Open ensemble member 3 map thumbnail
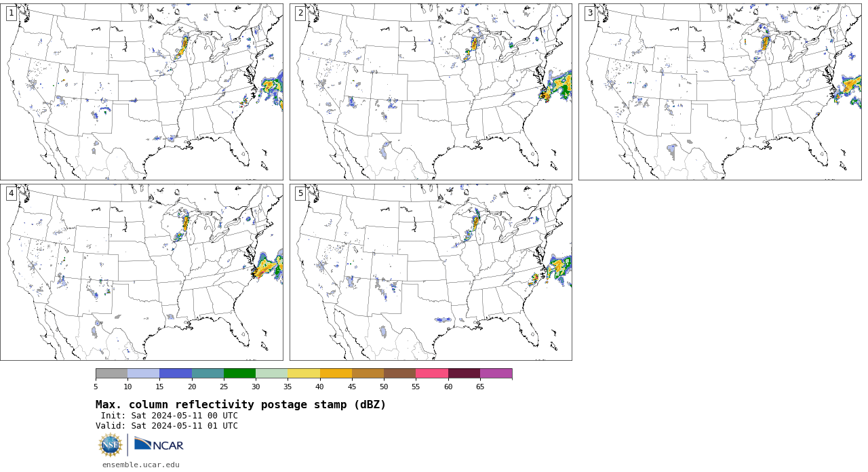The height and width of the screenshot is (472, 868). [720, 92]
